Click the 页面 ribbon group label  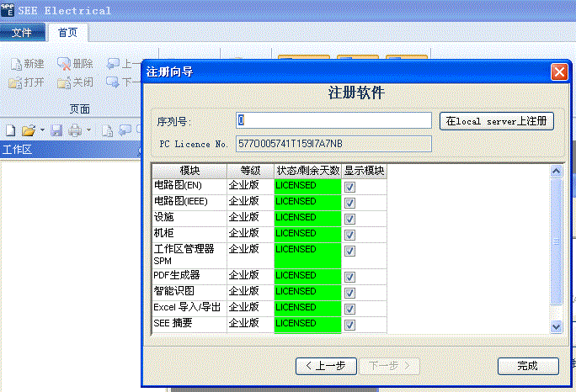(x=80, y=109)
